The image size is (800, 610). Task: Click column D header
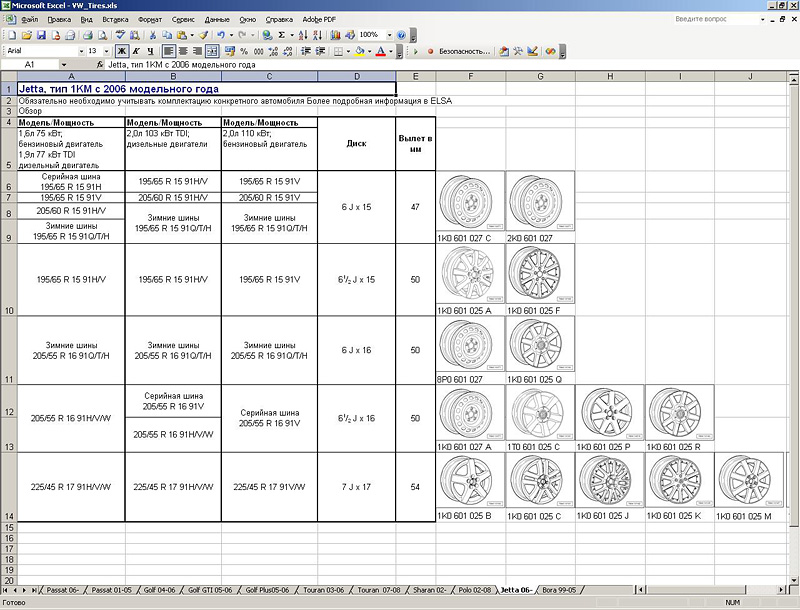pyautogui.click(x=357, y=77)
